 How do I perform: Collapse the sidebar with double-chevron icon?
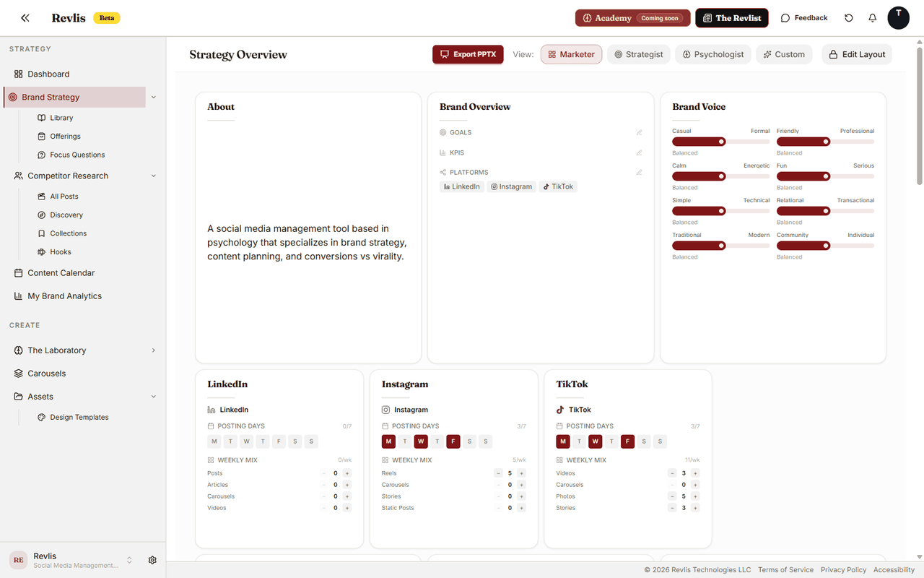pyautogui.click(x=25, y=18)
